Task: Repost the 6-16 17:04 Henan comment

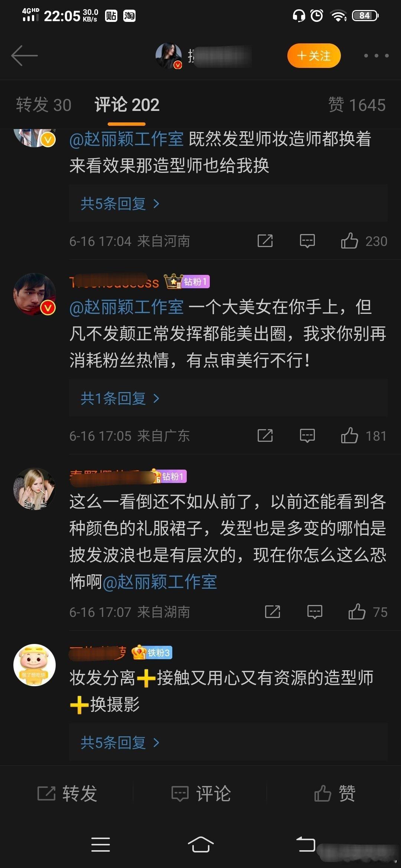Action: [265, 241]
